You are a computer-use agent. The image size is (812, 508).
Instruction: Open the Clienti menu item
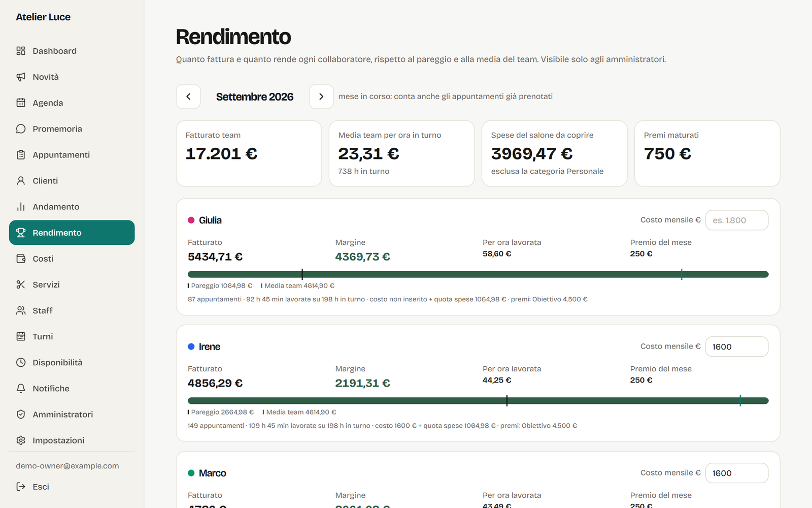pos(72,180)
